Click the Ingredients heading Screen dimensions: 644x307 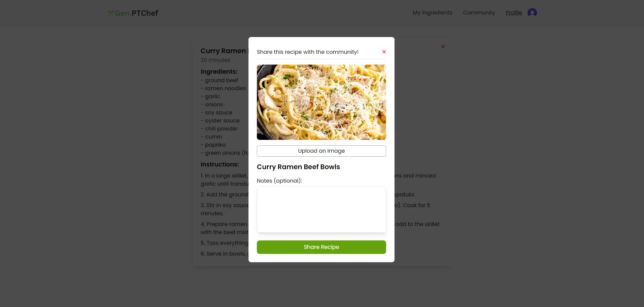point(219,72)
